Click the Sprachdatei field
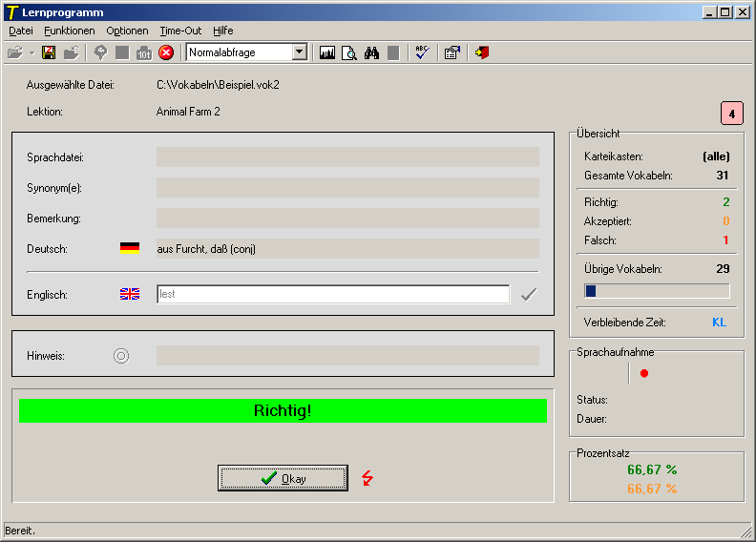This screenshot has height=542, width=756. pos(347,157)
